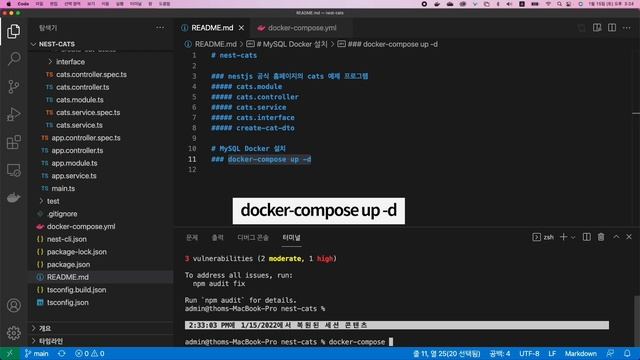Viewport: 640px width, 360px height.
Task: Open the Explorer view in activity bar
Action: pyautogui.click(x=13, y=31)
